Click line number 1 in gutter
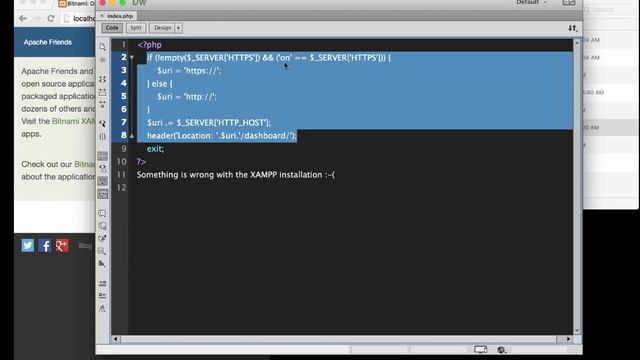The width and height of the screenshot is (640, 360). [x=124, y=45]
